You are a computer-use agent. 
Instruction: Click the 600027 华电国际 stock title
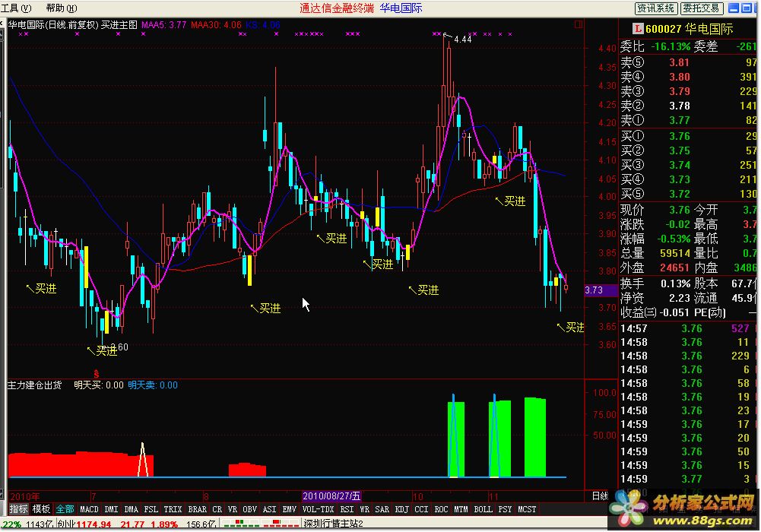click(x=690, y=29)
